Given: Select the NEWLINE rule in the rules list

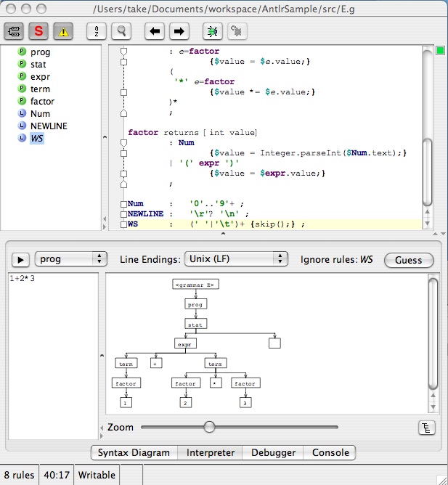Looking at the screenshot, I should pos(49,126).
